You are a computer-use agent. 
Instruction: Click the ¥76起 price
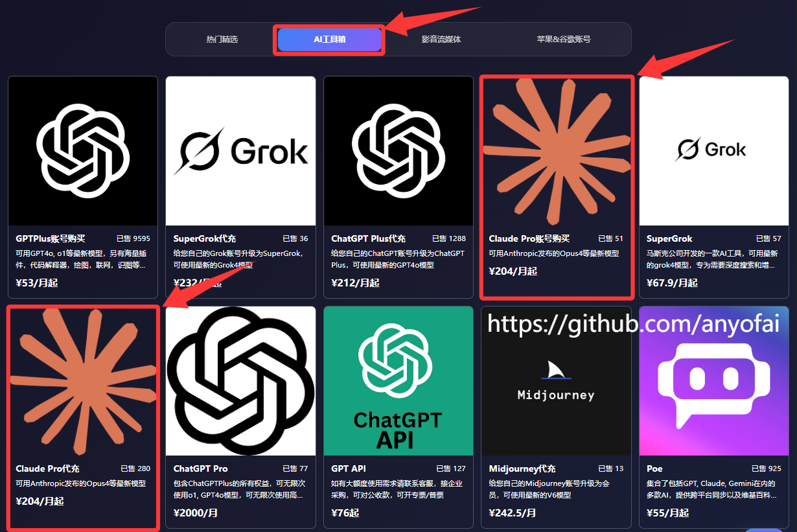pyautogui.click(x=345, y=513)
